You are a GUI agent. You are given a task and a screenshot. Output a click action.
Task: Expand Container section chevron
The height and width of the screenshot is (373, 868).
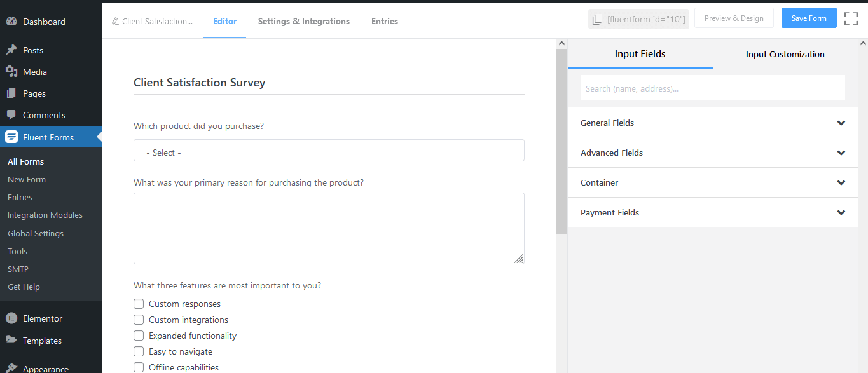click(841, 182)
